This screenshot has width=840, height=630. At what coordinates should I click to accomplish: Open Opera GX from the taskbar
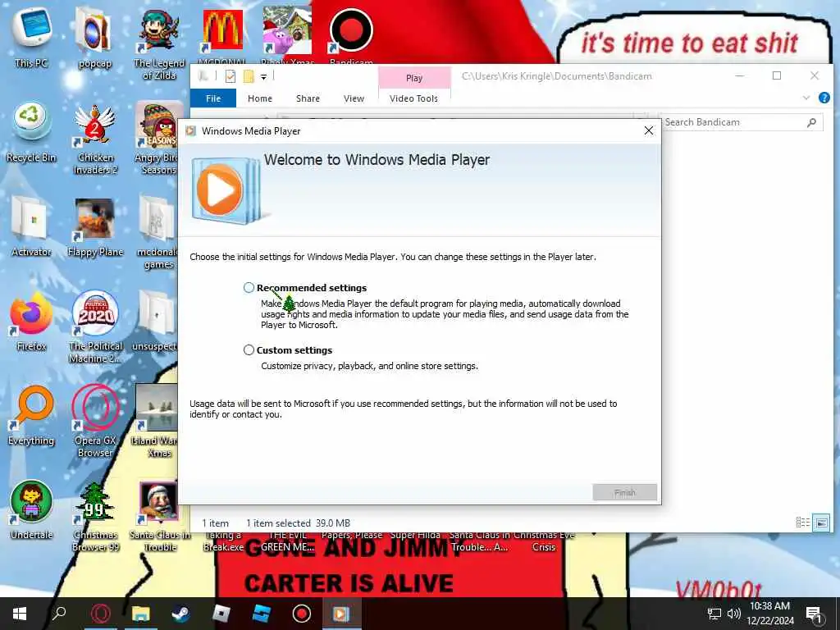tap(100, 614)
